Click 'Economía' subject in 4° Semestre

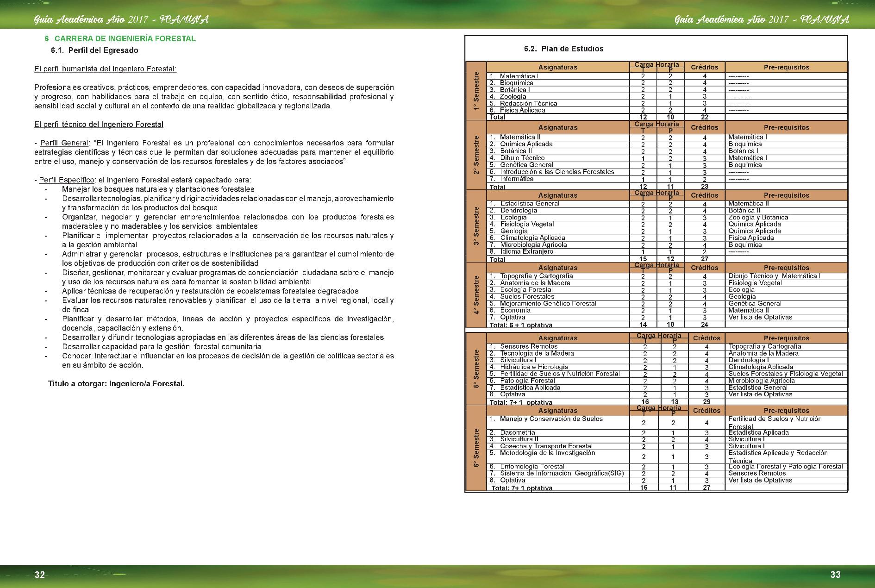(x=515, y=310)
